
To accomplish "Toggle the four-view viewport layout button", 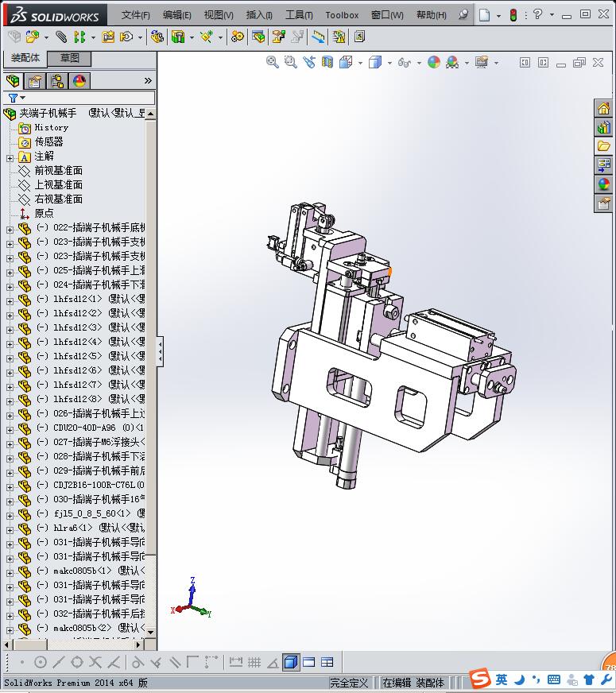I will point(327,662).
